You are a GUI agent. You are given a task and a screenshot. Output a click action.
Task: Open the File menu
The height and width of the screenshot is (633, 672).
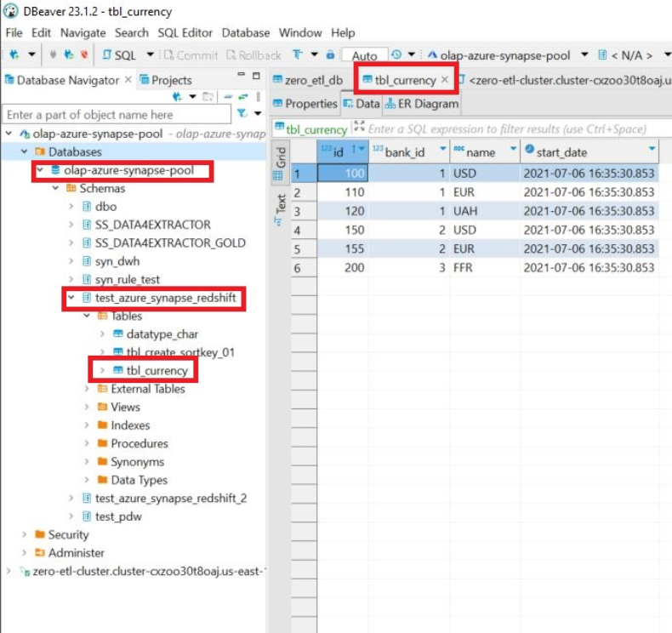[14, 32]
